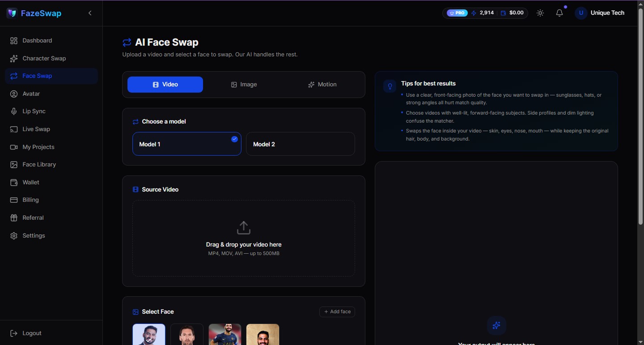Click 'Drag & drop your video here' text

[244, 245]
